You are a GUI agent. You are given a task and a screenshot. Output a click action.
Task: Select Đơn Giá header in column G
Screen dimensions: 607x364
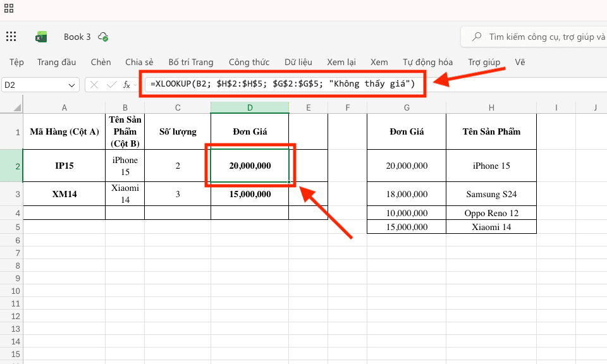tap(407, 131)
